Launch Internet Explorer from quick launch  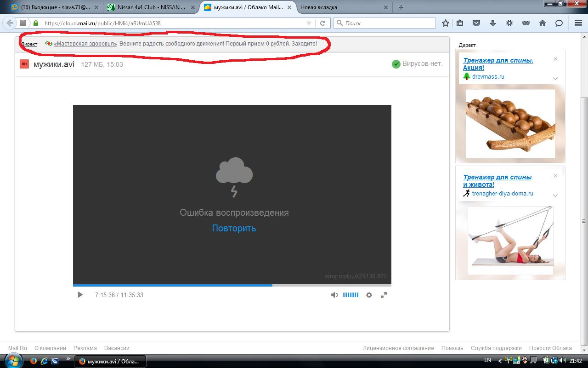(44, 361)
